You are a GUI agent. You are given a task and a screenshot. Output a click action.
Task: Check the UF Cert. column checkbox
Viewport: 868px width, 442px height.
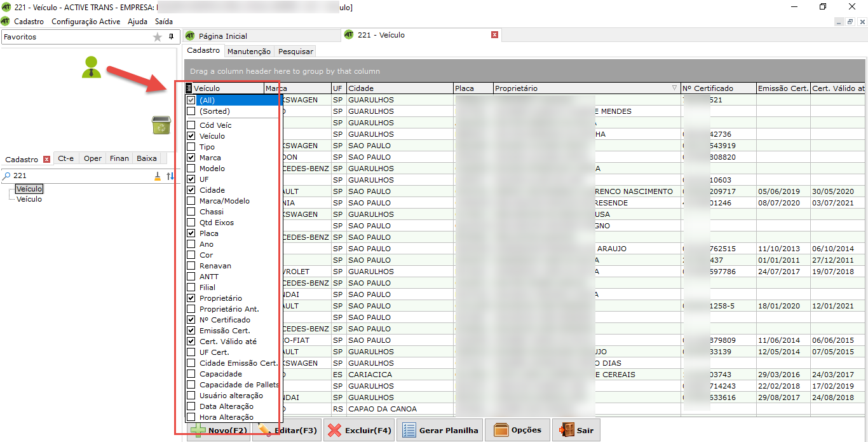(191, 352)
